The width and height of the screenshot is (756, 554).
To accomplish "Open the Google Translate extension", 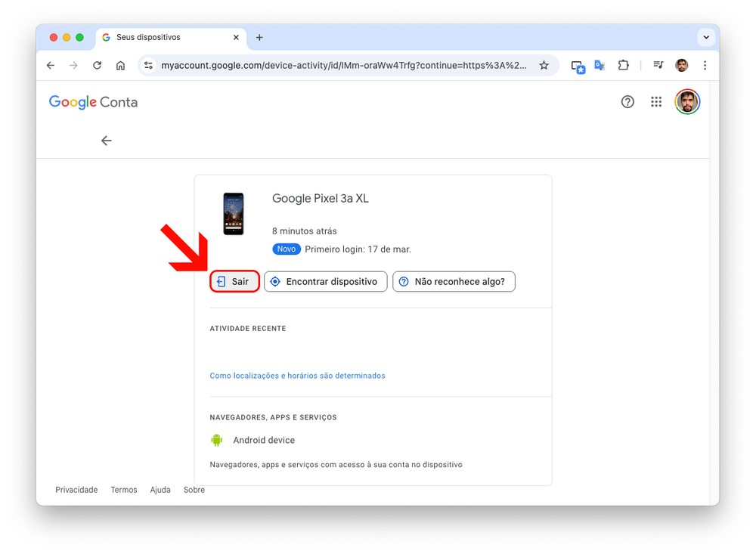I will coord(600,66).
